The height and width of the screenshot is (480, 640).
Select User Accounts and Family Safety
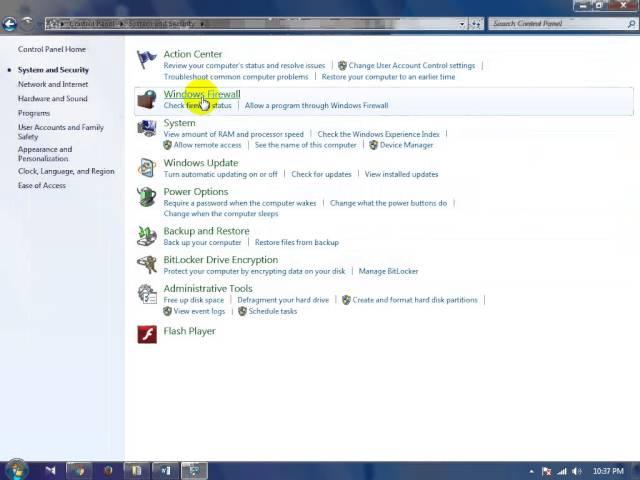(x=60, y=132)
